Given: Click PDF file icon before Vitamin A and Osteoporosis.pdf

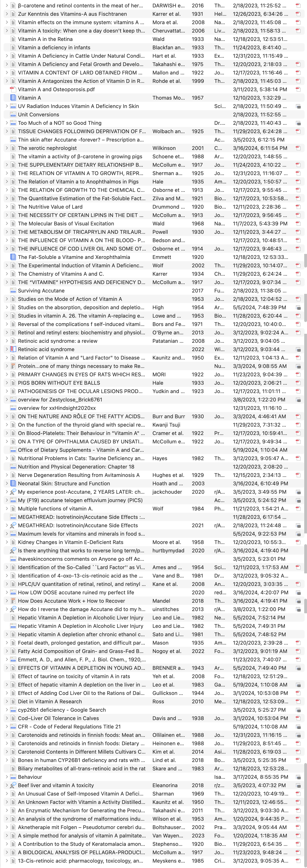Looking at the screenshot, I should click(13, 89).
